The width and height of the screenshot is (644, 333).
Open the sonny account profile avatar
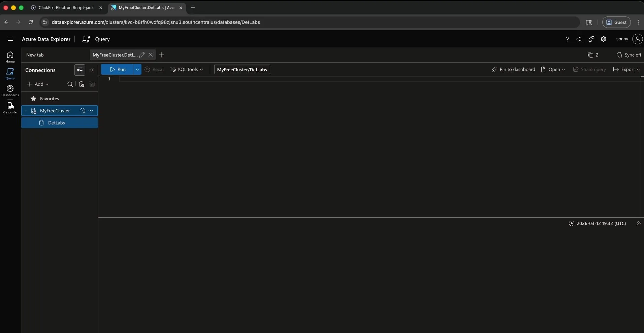coord(637,39)
